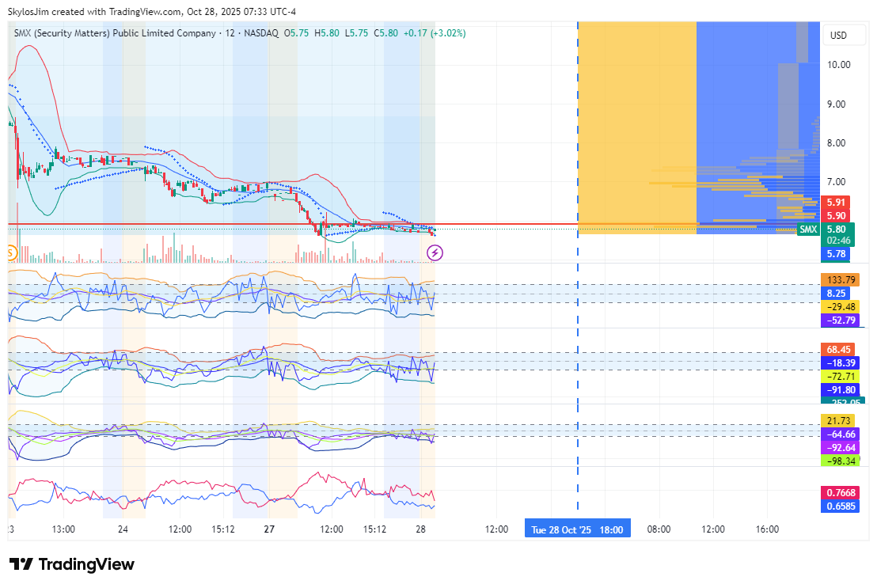Click the TradingView logo
The image size is (877, 588).
pyautogui.click(x=72, y=564)
